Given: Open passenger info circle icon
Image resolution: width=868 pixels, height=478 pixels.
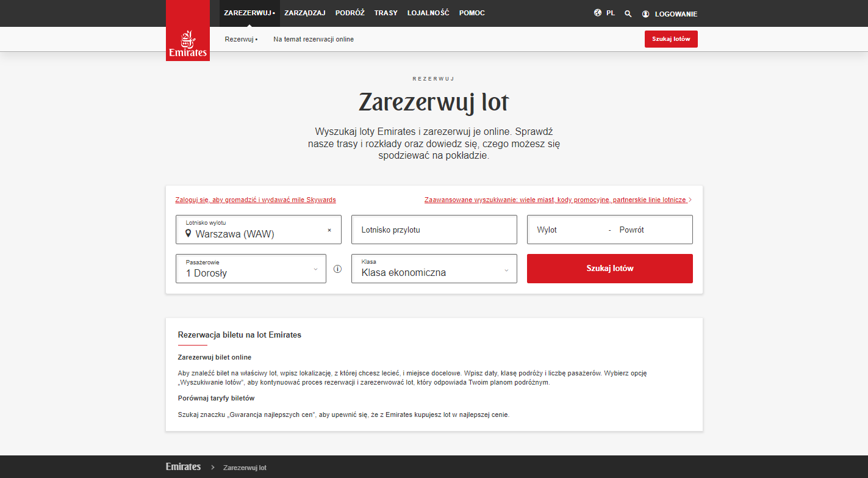Looking at the screenshot, I should click(337, 269).
